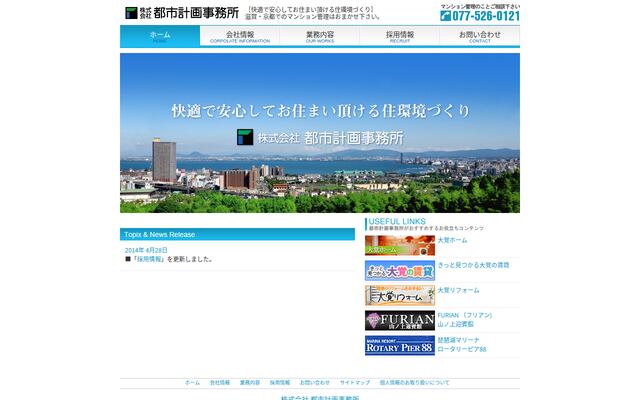Open the 大覚リフォーム banner image
The image size is (640, 400).
[x=400, y=296]
